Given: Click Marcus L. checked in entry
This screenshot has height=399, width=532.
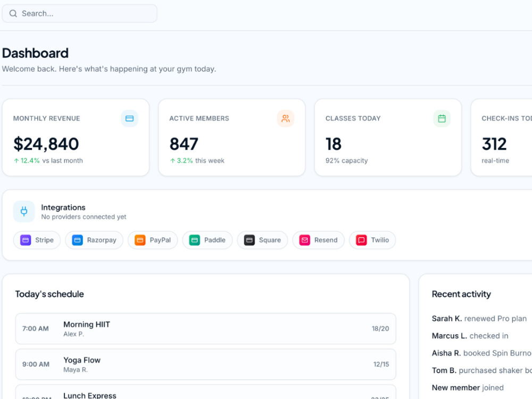Looking at the screenshot, I should (x=470, y=336).
